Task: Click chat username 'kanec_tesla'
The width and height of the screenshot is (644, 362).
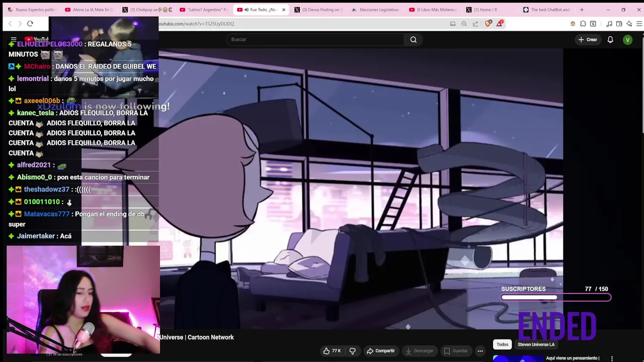Action: (35, 113)
